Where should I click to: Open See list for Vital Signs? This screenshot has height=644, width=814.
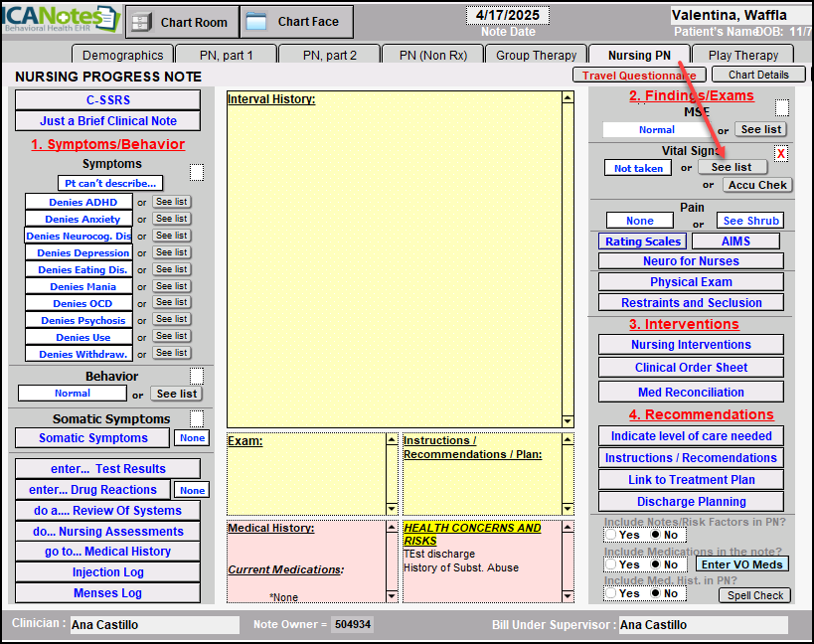click(732, 167)
